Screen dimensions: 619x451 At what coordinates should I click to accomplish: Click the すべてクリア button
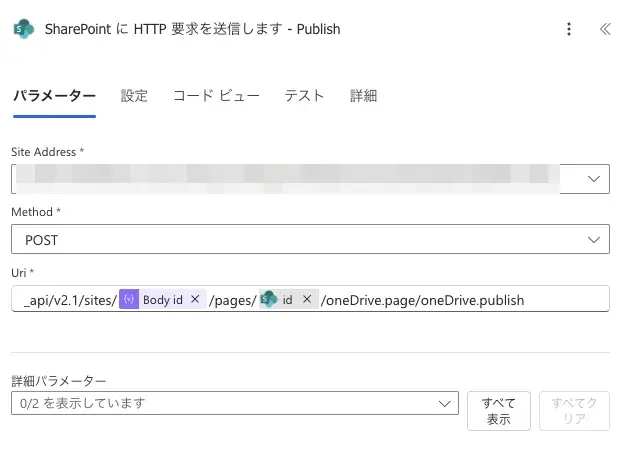[x=574, y=411]
